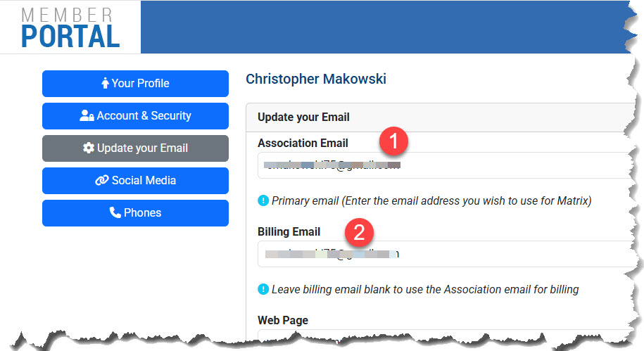This screenshot has height=351, width=644.
Task: Go to Account & Security page
Action: (x=135, y=116)
